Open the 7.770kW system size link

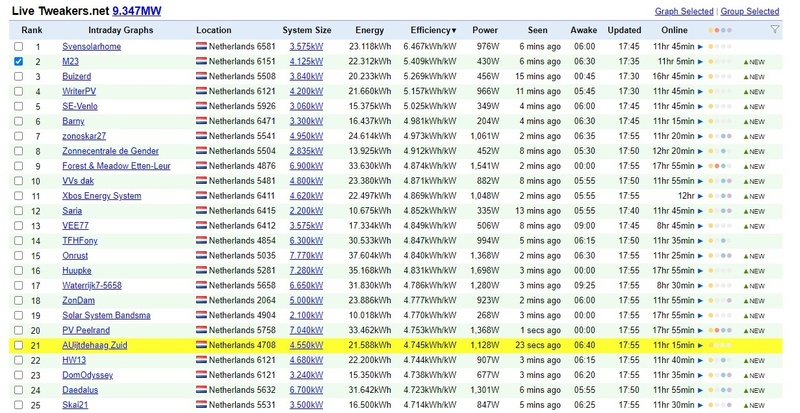pyautogui.click(x=306, y=255)
